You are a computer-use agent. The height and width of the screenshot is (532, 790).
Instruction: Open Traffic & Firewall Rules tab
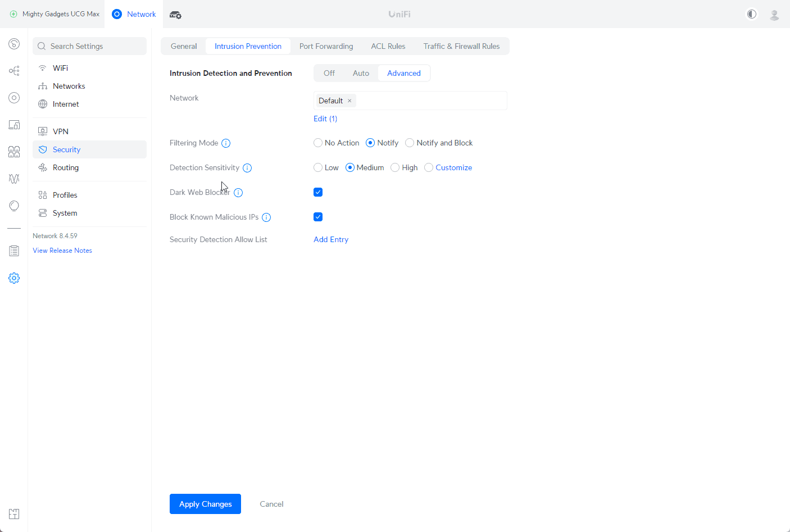[461, 46]
